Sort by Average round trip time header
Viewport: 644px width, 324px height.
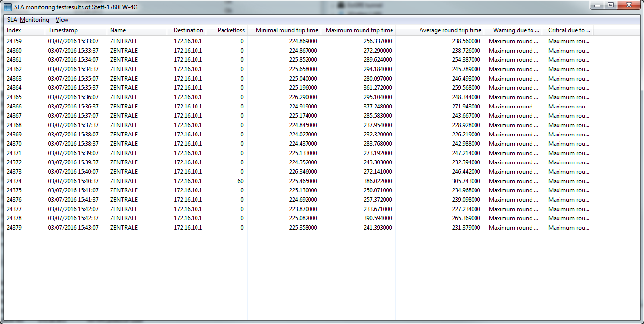click(x=450, y=30)
